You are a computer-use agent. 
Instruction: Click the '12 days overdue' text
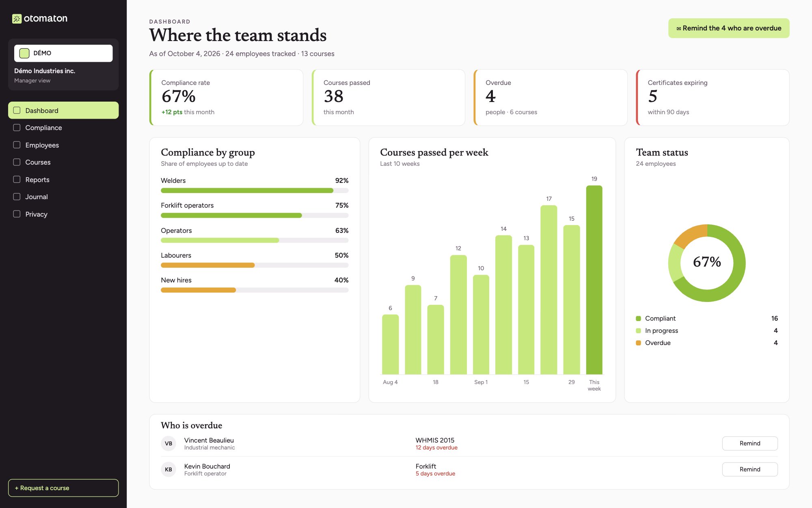point(436,448)
